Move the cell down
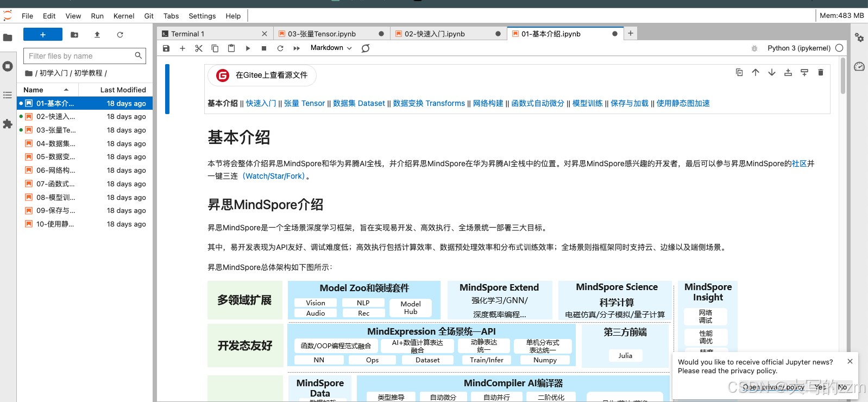Viewport: 868px width, 402px height. click(x=772, y=72)
